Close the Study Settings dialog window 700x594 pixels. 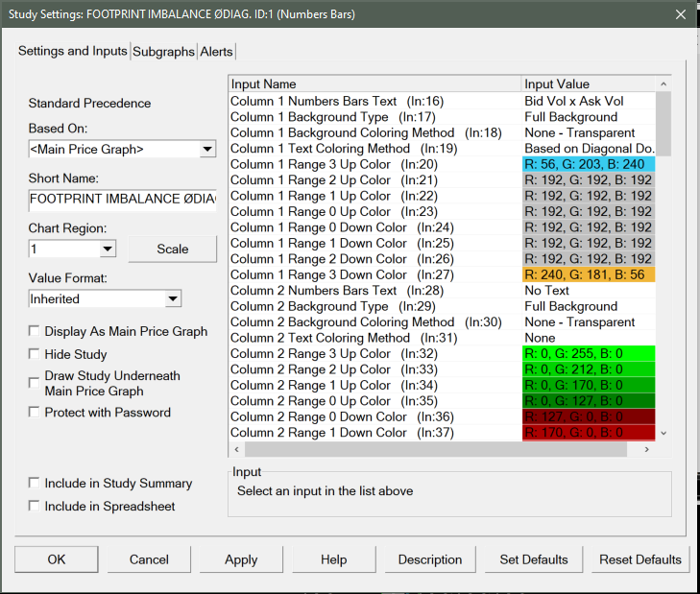[680, 14]
